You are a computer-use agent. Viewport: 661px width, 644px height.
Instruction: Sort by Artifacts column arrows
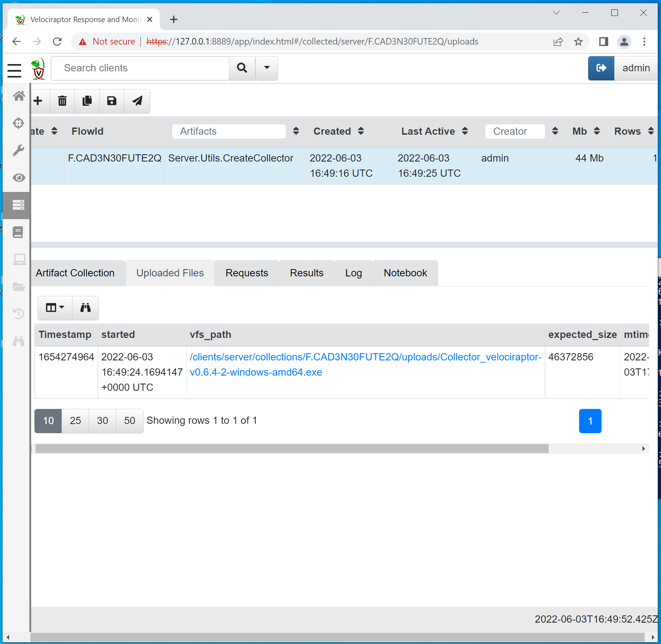(296, 131)
